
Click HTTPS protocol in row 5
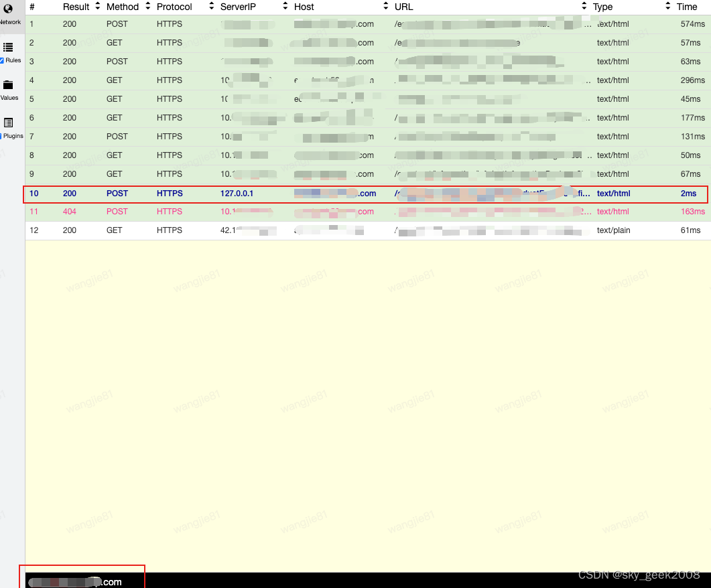pyautogui.click(x=170, y=98)
